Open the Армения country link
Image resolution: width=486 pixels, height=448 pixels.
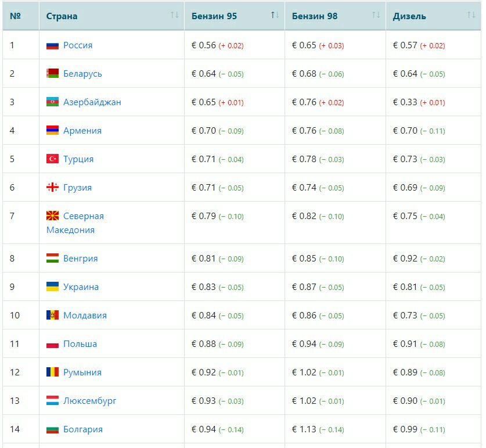point(82,131)
